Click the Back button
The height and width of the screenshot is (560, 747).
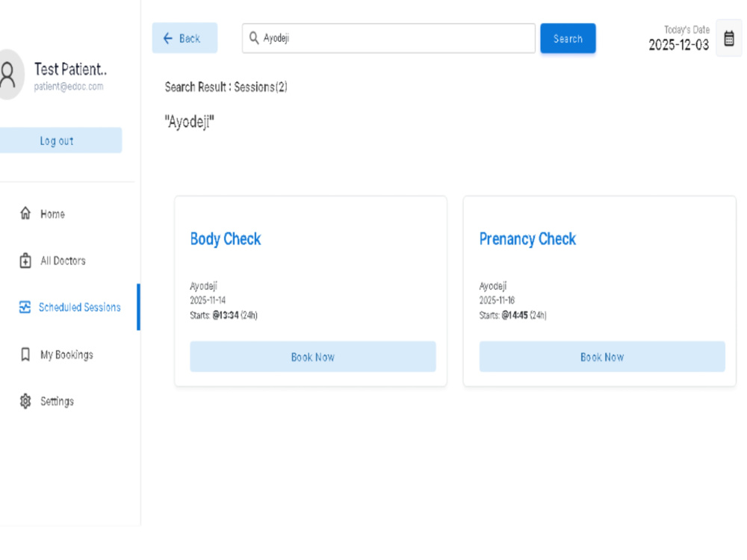click(x=185, y=38)
